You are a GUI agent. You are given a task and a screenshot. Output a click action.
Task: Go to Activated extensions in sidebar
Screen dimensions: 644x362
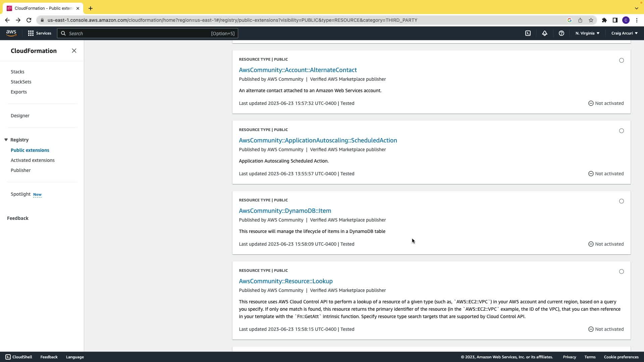tap(33, 160)
